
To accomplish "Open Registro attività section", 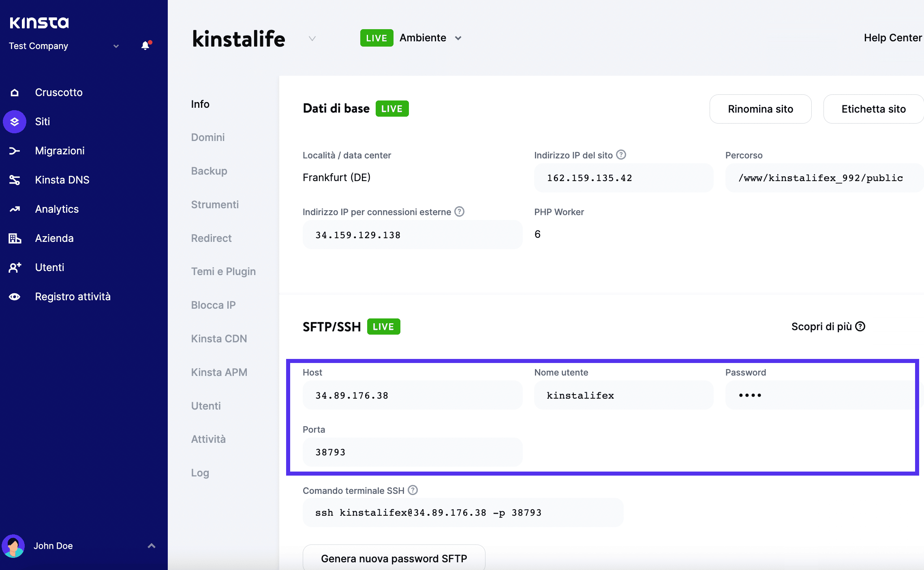I will click(x=73, y=297).
